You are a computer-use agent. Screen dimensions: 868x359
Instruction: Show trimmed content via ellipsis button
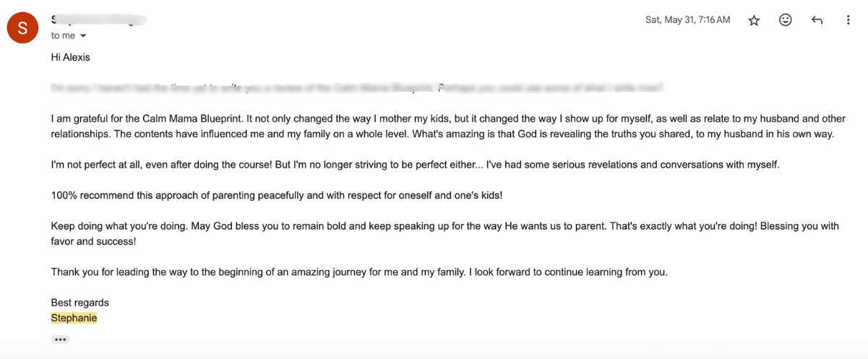pyautogui.click(x=60, y=339)
